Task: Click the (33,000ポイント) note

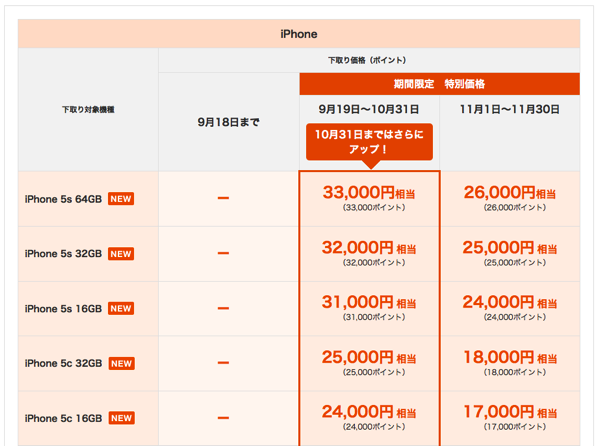Action: 374,208
